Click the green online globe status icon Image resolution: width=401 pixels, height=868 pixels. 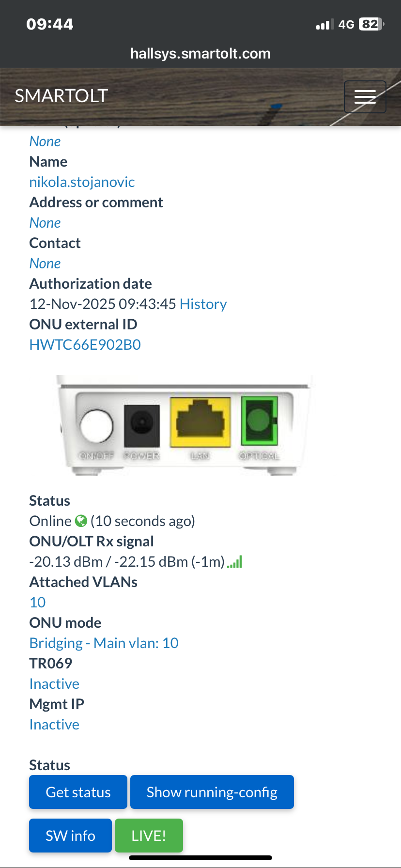pyautogui.click(x=81, y=521)
